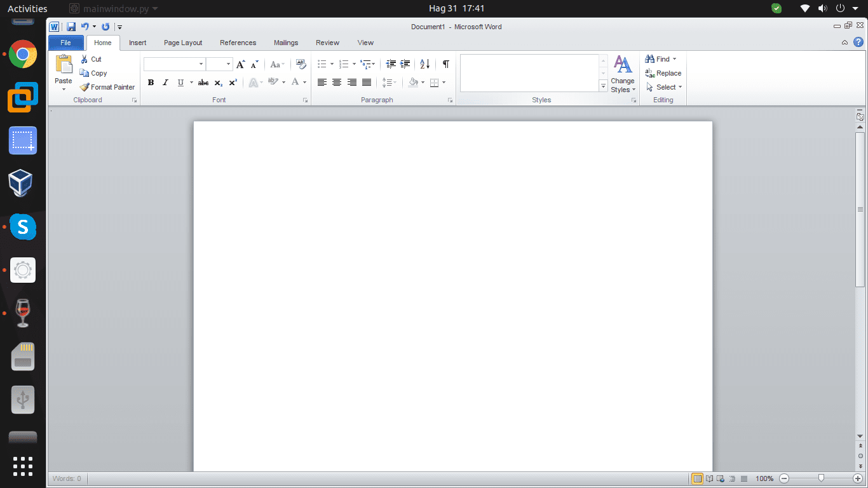Click the Text Highlight Color icon
This screenshot has height=488, width=868.
273,82
